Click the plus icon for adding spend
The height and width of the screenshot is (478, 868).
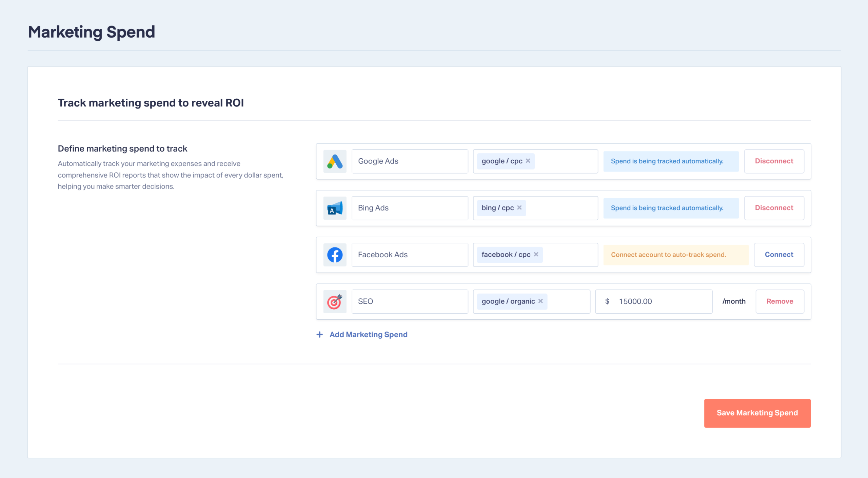[319, 335]
